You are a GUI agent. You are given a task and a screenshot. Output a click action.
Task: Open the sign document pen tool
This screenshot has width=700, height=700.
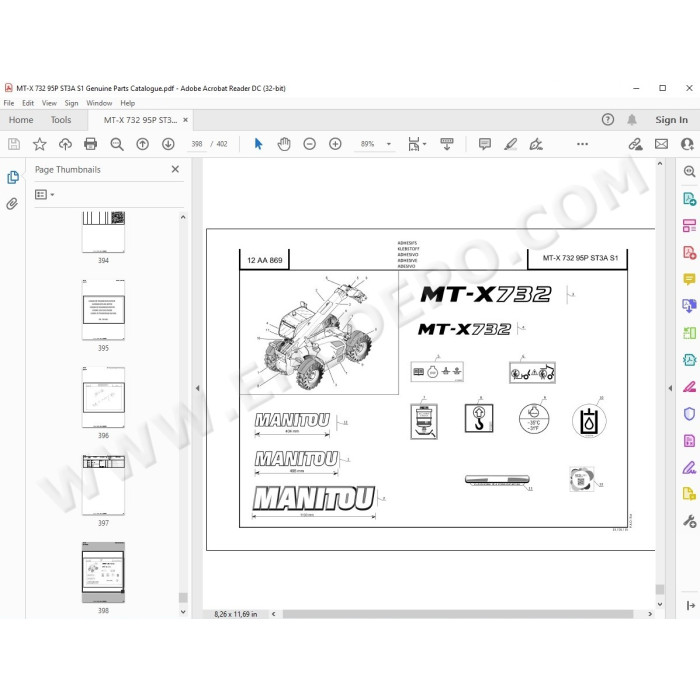[x=535, y=144]
